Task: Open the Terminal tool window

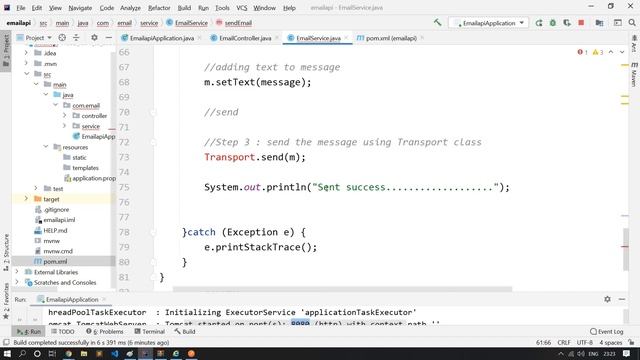Action: point(149,331)
